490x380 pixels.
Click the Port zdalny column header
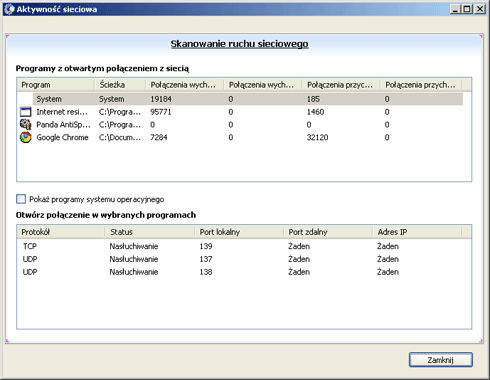pos(328,232)
